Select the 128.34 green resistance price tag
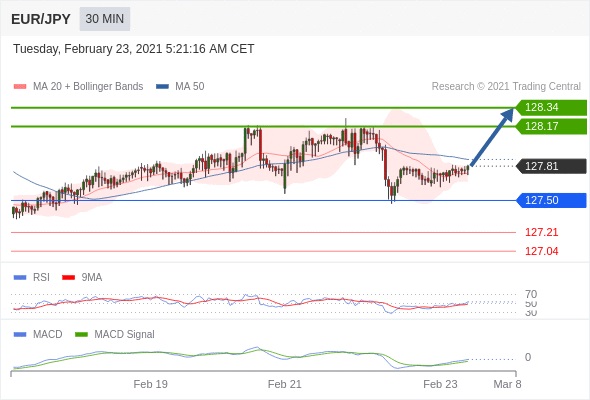Viewport: 590px width, 400px height. (551, 107)
